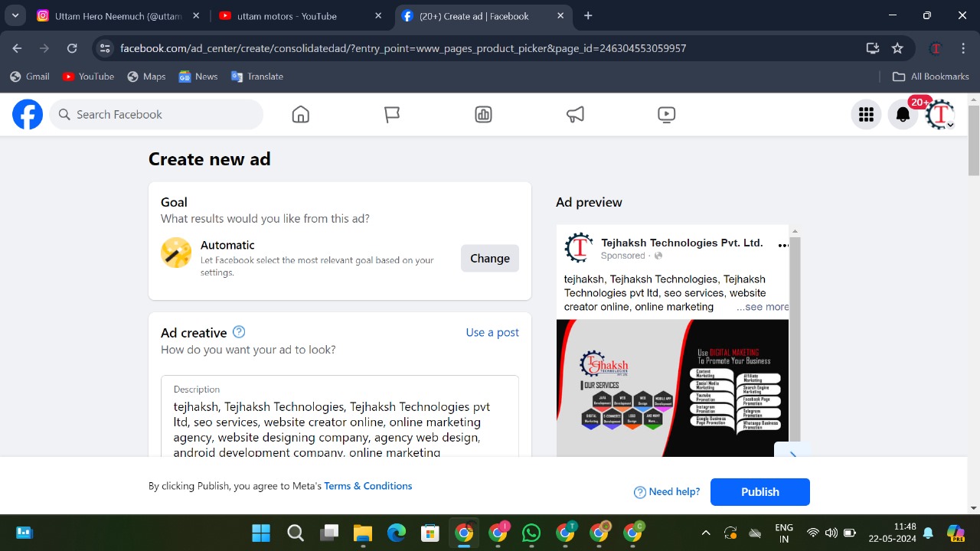The image size is (980, 551).
Task: Switch to Uttam Hero Neemuch Instagram tab
Action: (x=119, y=16)
